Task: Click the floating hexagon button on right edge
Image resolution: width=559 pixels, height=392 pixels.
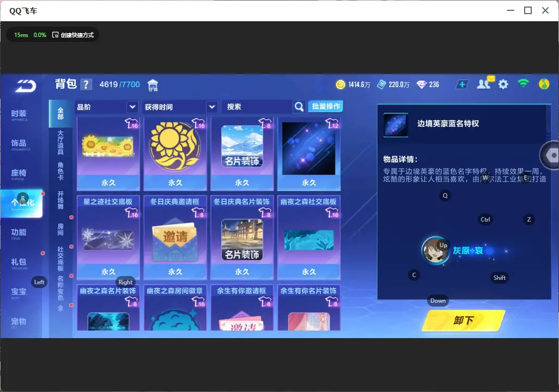Action: pos(551,155)
